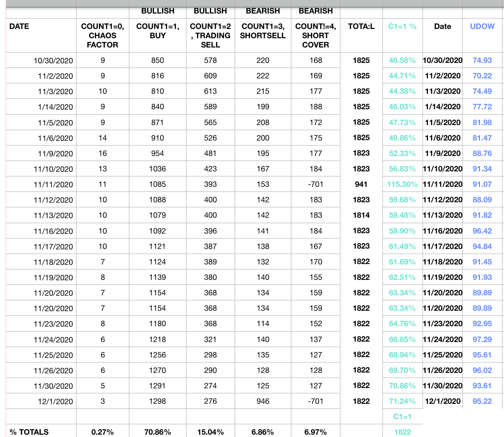The width and height of the screenshot is (504, 437).
Task: Click the TRADING SELL cell showing 613
Action: 210,91
